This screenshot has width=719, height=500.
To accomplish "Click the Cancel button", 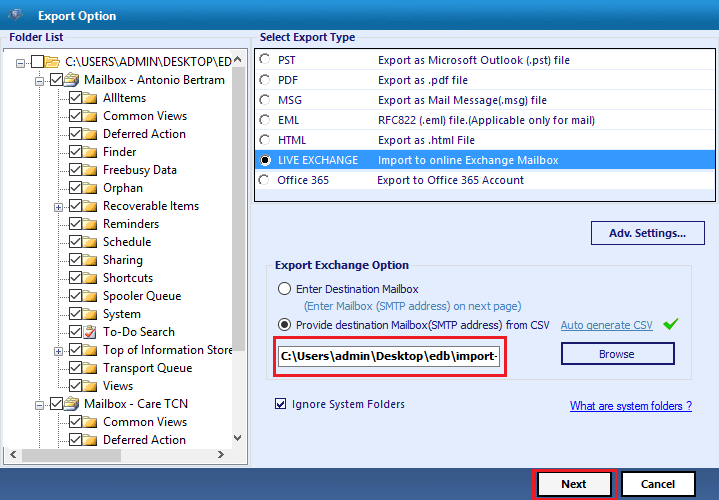I will (658, 484).
